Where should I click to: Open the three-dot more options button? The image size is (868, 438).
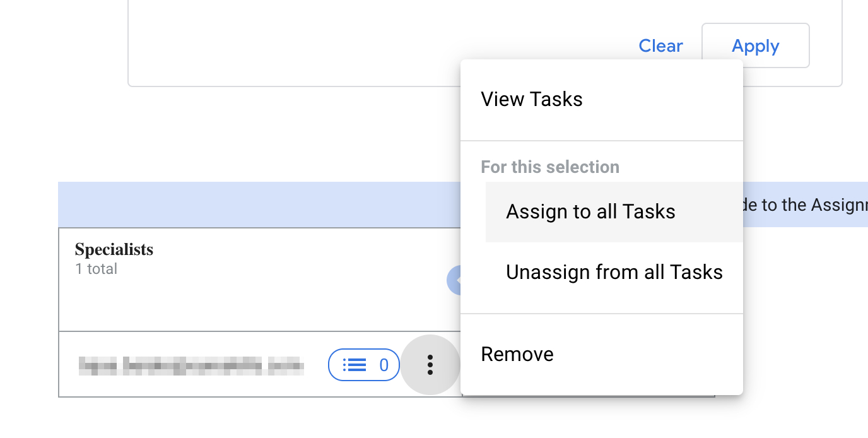[x=430, y=365]
